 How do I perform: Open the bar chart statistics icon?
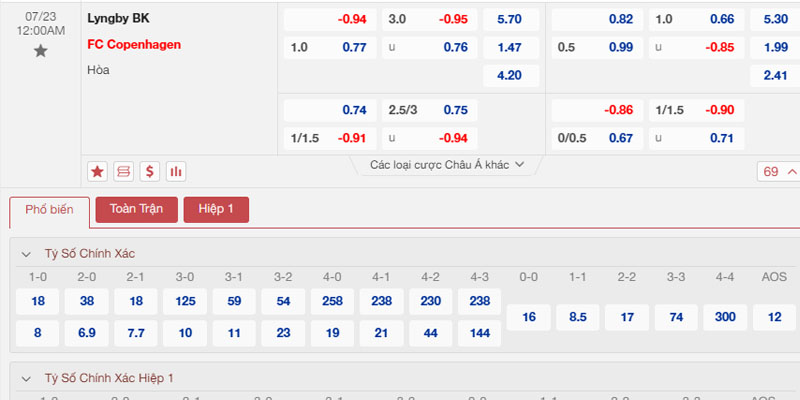(x=176, y=171)
